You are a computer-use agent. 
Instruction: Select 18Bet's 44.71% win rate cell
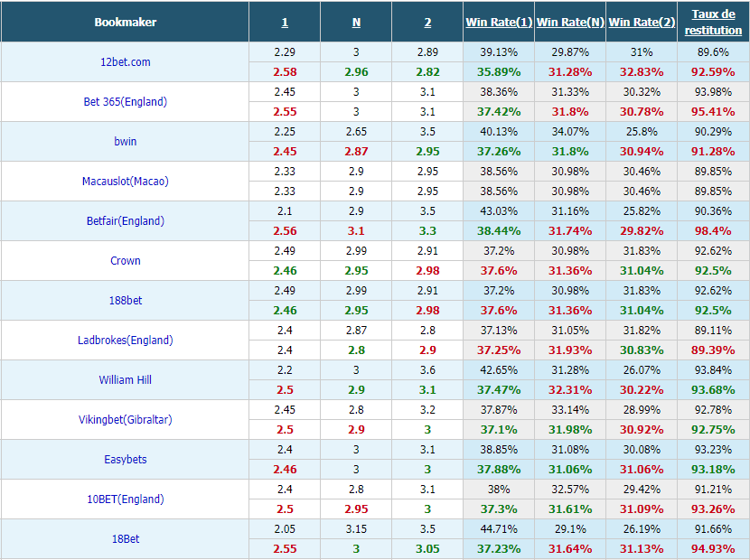(499, 529)
